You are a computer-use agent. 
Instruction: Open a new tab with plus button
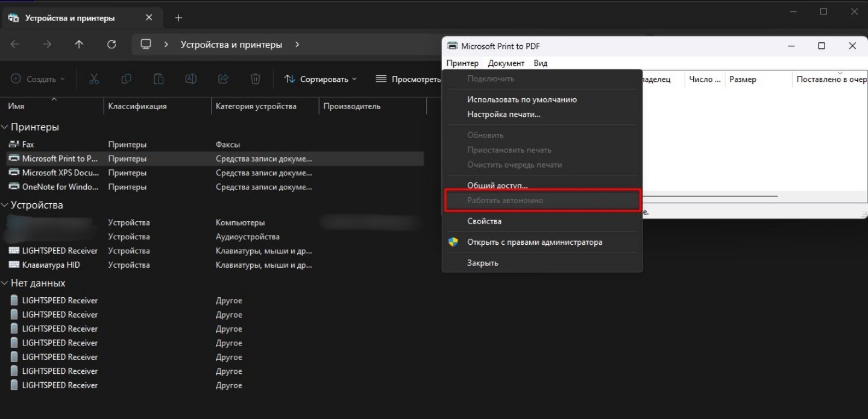pos(178,18)
